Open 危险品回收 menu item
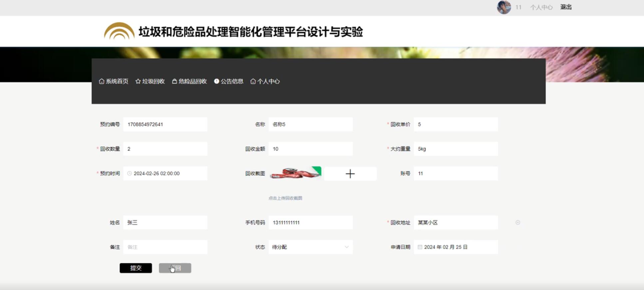The height and width of the screenshot is (290, 644). (189, 81)
